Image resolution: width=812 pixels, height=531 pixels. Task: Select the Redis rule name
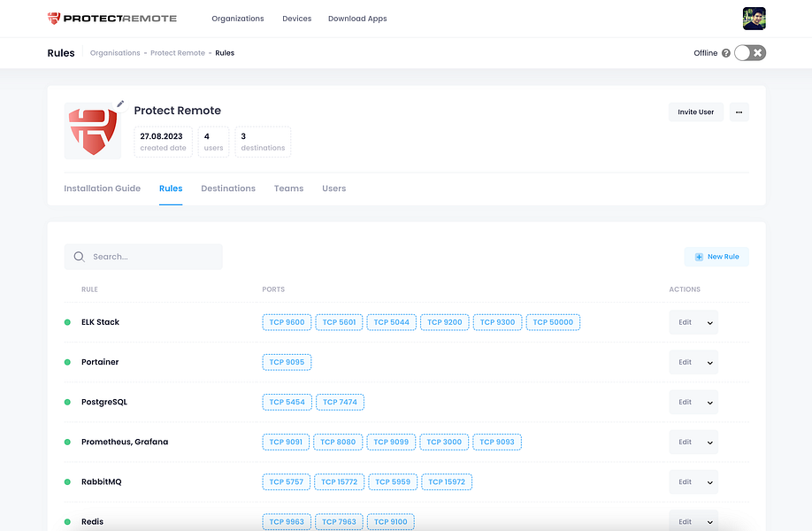(92, 521)
